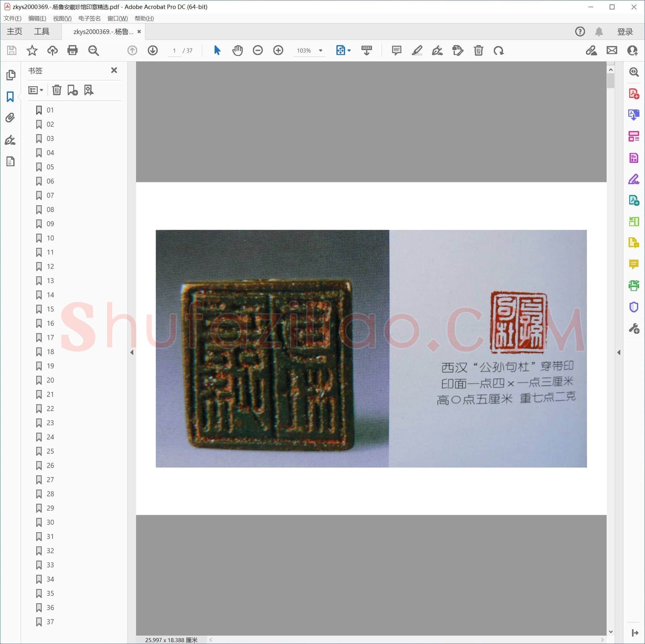645x644 pixels.
Task: Open the Sign document tool in toolbar
Action: (x=437, y=50)
